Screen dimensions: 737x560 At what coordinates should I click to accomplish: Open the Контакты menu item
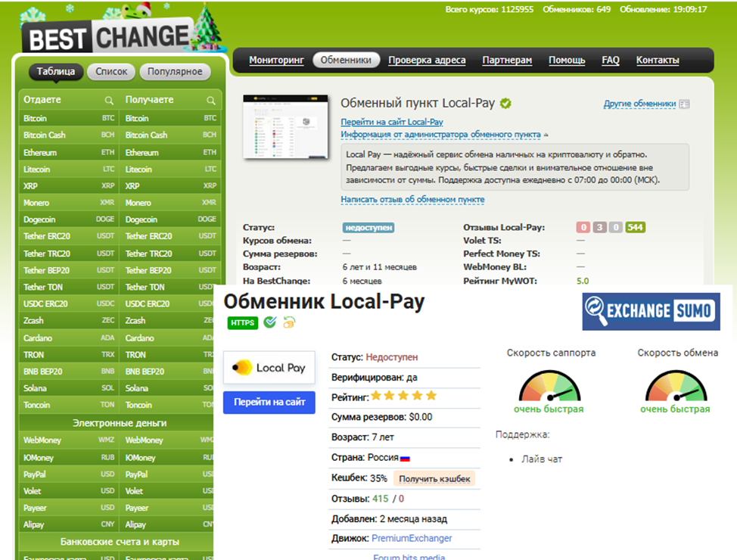658,61
